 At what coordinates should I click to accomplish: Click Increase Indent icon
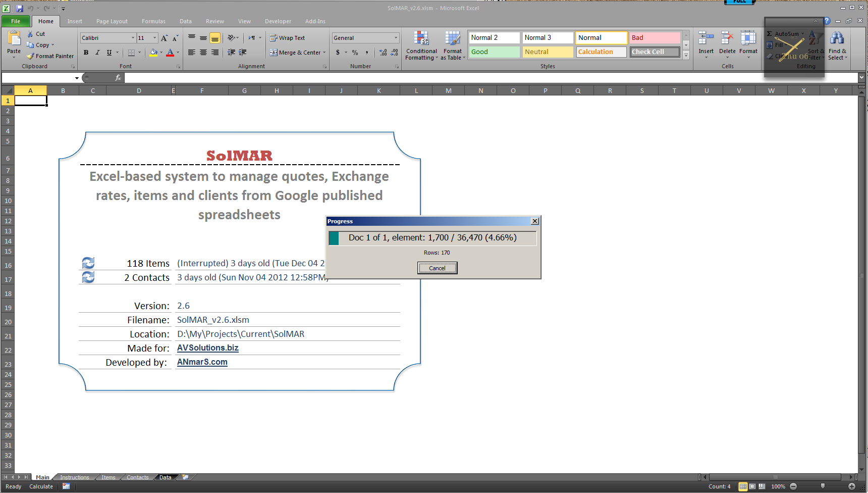(243, 53)
